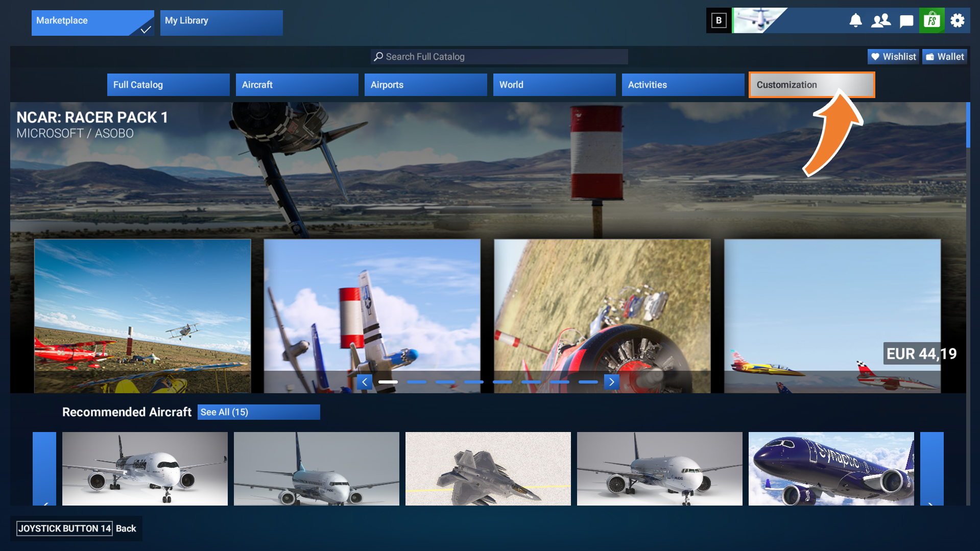Screen dimensions: 980x551
Task: Select the last carousel page indicator
Action: click(588, 382)
